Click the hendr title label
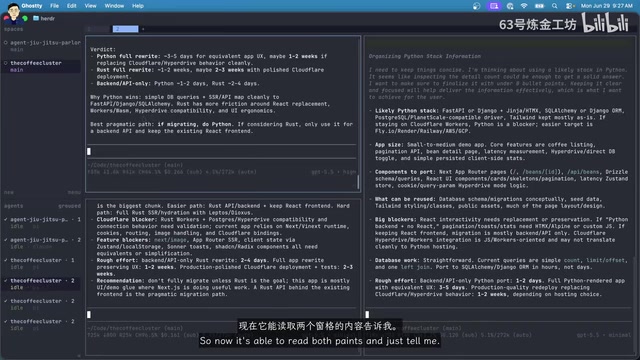Image resolution: width=640 pixels, height=360 pixels. (48, 18)
